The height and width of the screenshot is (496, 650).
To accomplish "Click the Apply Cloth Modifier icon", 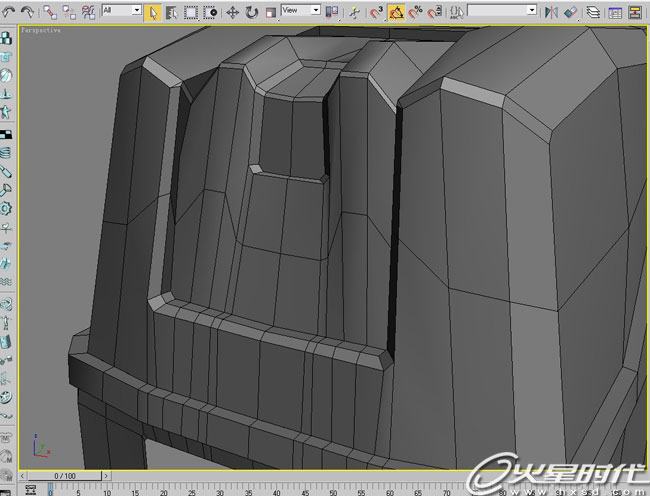I will click(6, 438).
